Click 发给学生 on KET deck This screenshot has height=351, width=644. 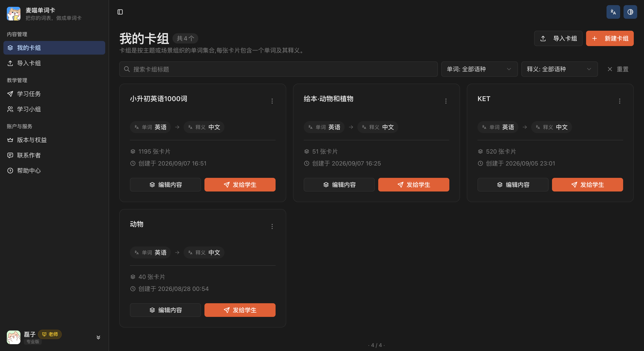[x=587, y=184]
